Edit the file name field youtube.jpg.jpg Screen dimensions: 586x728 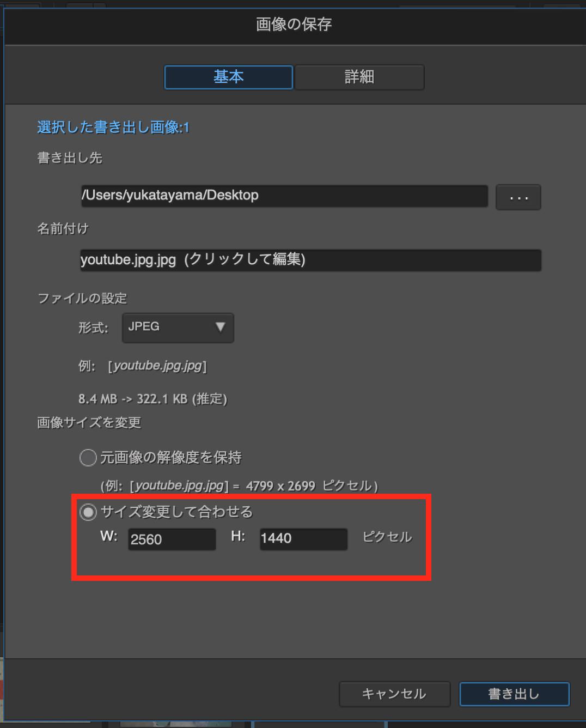click(310, 260)
